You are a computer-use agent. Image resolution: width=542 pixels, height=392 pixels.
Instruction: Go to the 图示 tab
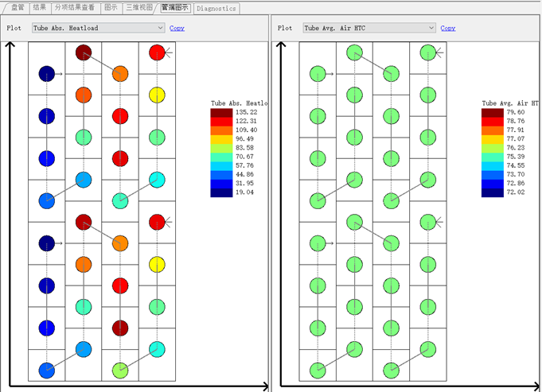pyautogui.click(x=111, y=8)
